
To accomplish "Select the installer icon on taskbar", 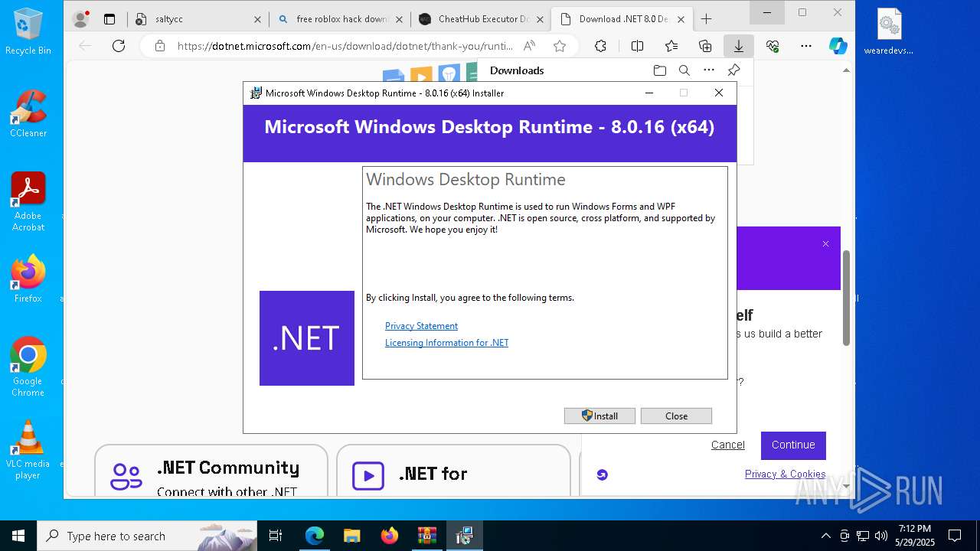I will point(464,536).
